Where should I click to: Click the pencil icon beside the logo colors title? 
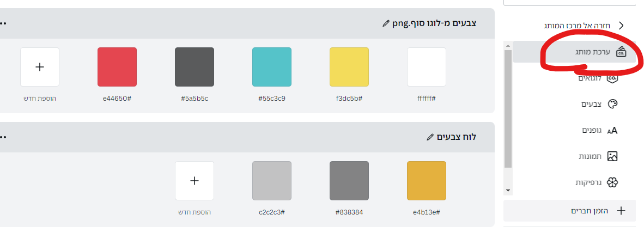coord(386,23)
